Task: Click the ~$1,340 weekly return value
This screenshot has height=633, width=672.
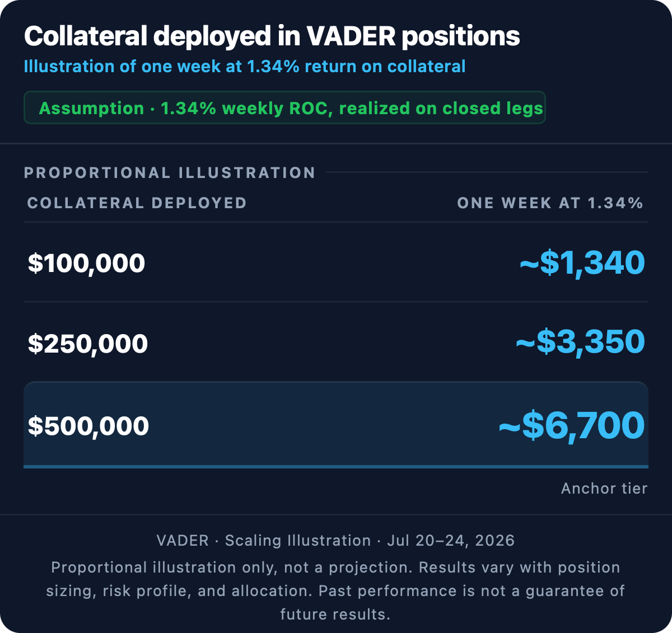Action: (x=582, y=262)
